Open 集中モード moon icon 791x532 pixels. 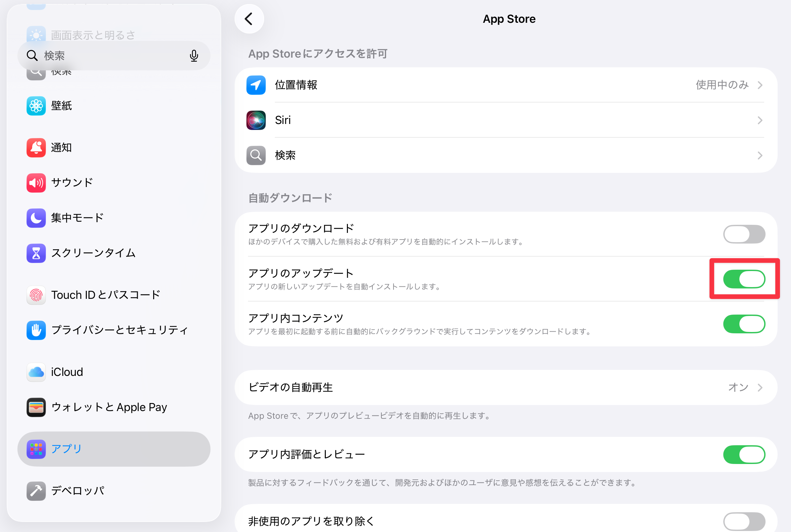[36, 218]
